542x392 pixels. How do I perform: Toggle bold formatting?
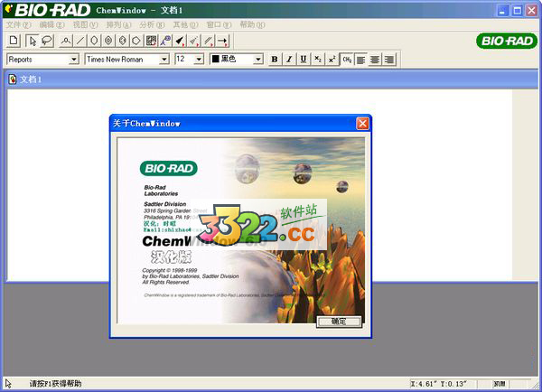(x=275, y=60)
